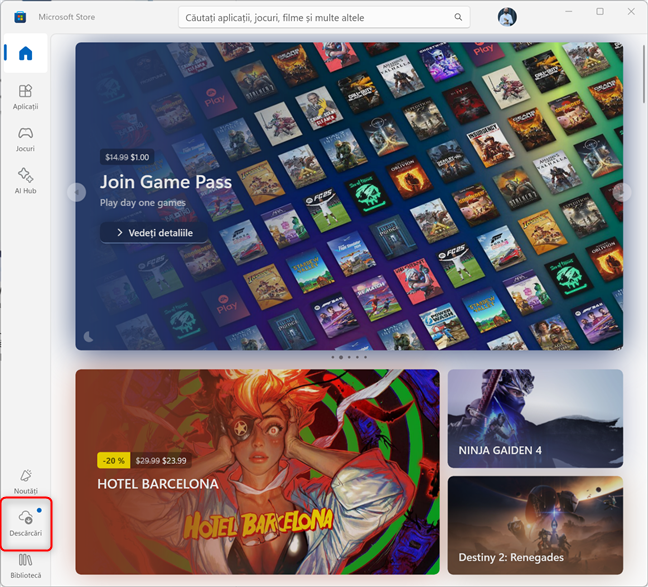The height and width of the screenshot is (587, 648).
Task: Open the Noutăți section
Action: [x=25, y=481]
